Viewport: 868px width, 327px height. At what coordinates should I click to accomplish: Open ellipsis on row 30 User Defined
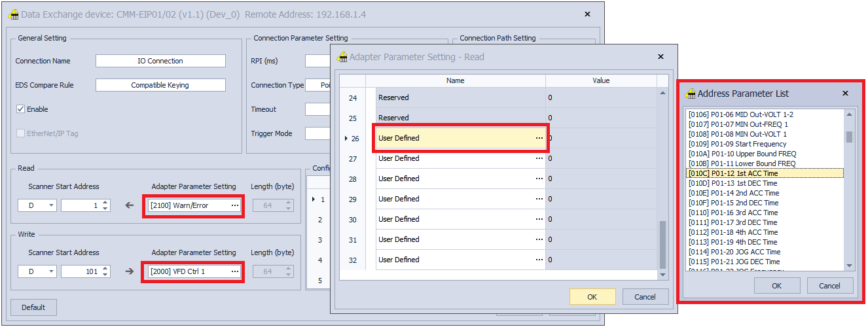pyautogui.click(x=539, y=219)
